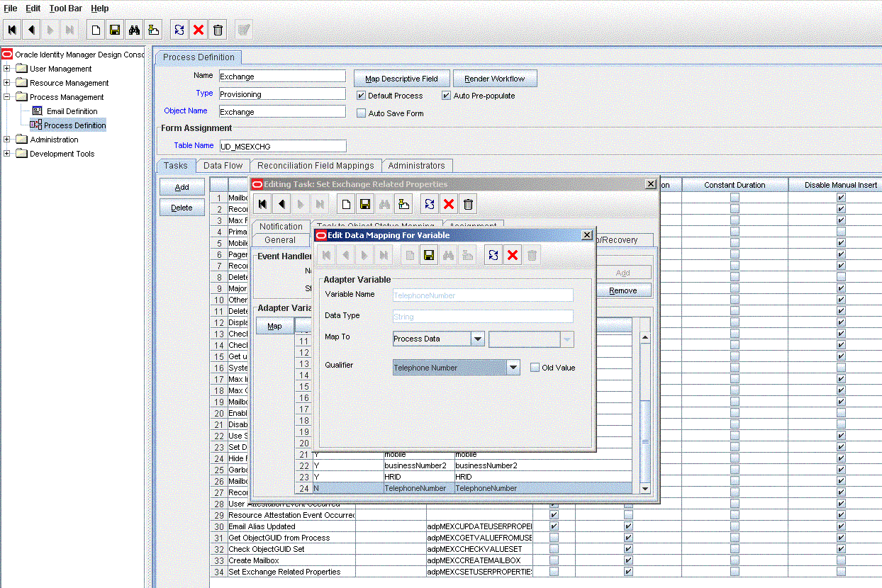Click the red X Delete icon in main toolbar
The width and height of the screenshot is (882, 588).
coord(199,30)
